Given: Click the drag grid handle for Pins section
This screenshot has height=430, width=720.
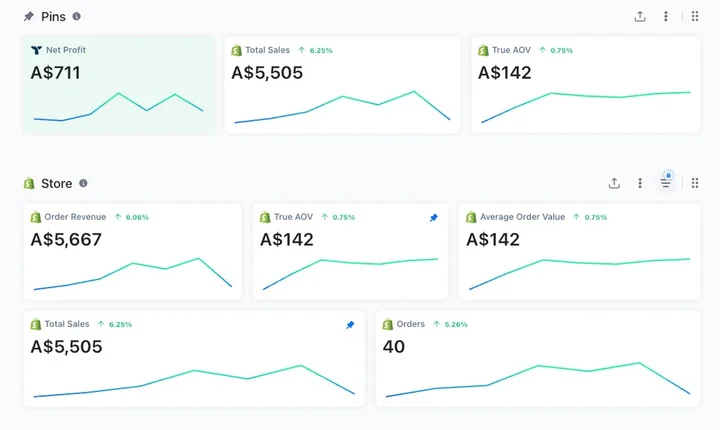Looking at the screenshot, I should click(x=695, y=17).
